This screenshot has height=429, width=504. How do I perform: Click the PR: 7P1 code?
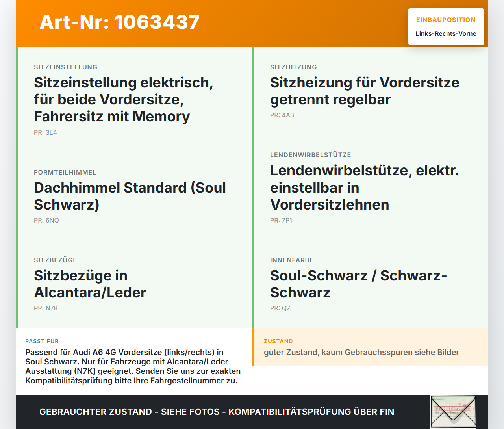coord(281,220)
